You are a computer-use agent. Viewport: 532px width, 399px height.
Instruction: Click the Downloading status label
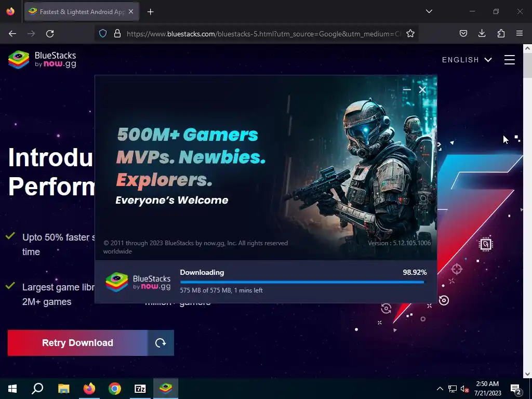coord(202,272)
